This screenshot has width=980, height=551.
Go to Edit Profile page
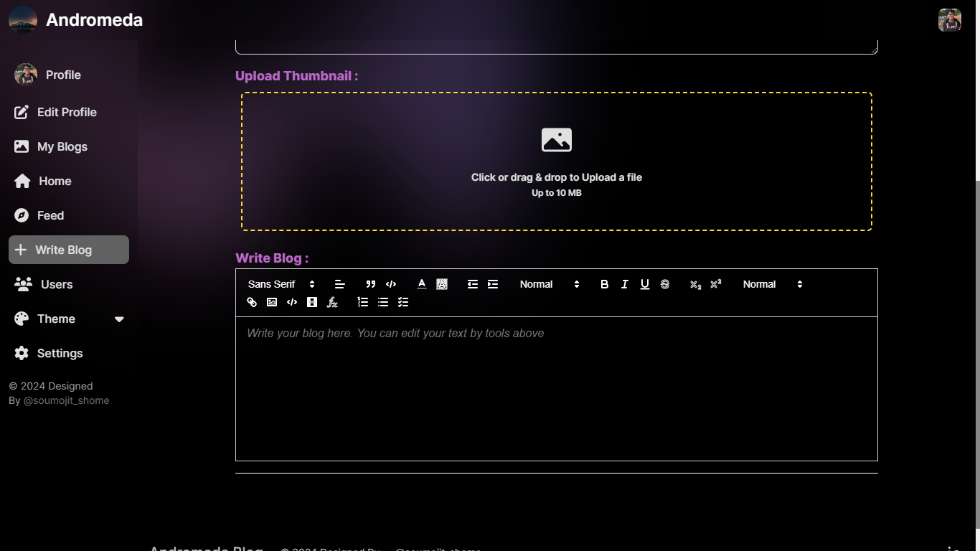(69, 112)
